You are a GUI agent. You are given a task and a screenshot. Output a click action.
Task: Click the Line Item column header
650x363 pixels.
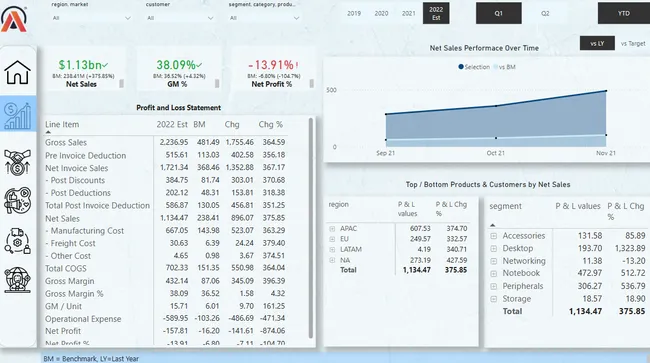pyautogui.click(x=62, y=124)
